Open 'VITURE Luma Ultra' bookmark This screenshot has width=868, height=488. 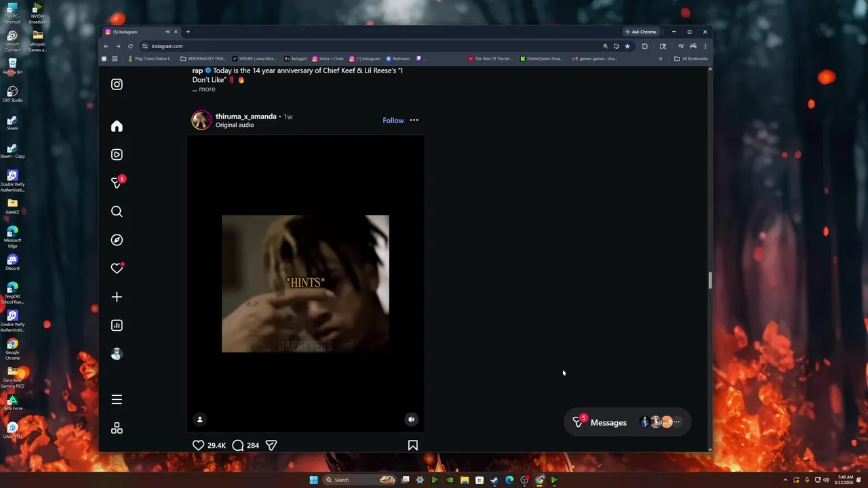coord(254,59)
